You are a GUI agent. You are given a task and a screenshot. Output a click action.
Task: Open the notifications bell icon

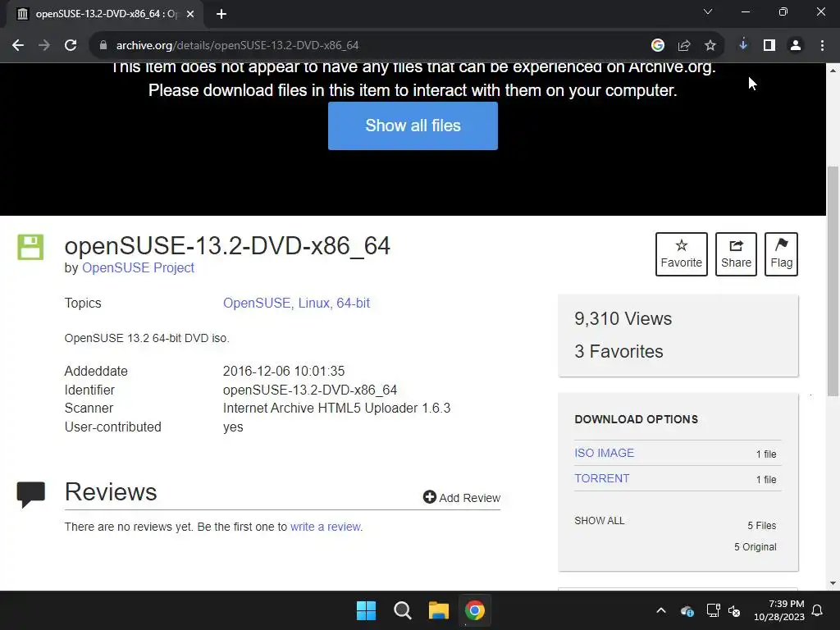point(818,610)
